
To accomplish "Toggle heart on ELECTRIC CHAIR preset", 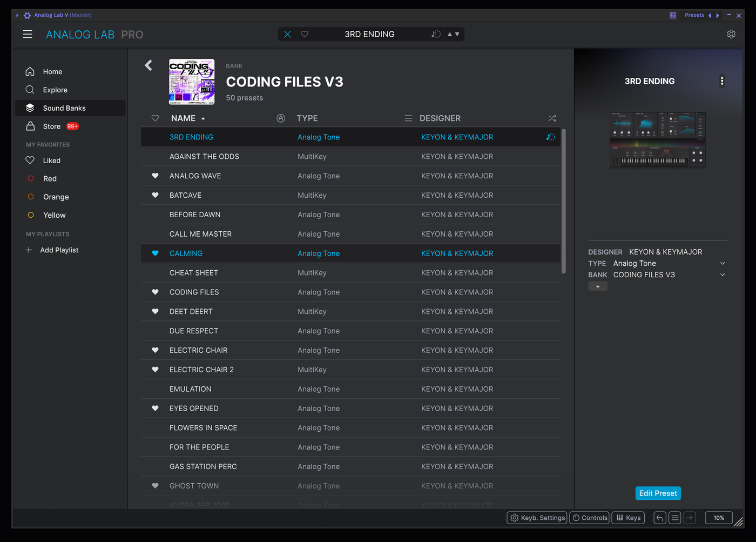I will [155, 350].
